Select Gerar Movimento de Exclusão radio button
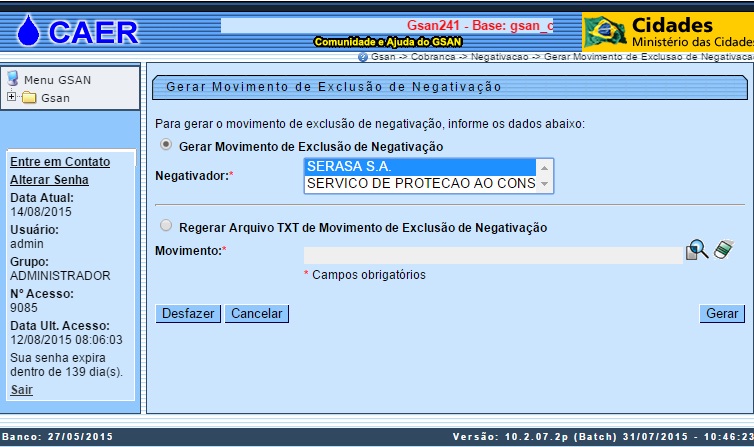The width and height of the screenshot is (754, 447). click(x=166, y=144)
